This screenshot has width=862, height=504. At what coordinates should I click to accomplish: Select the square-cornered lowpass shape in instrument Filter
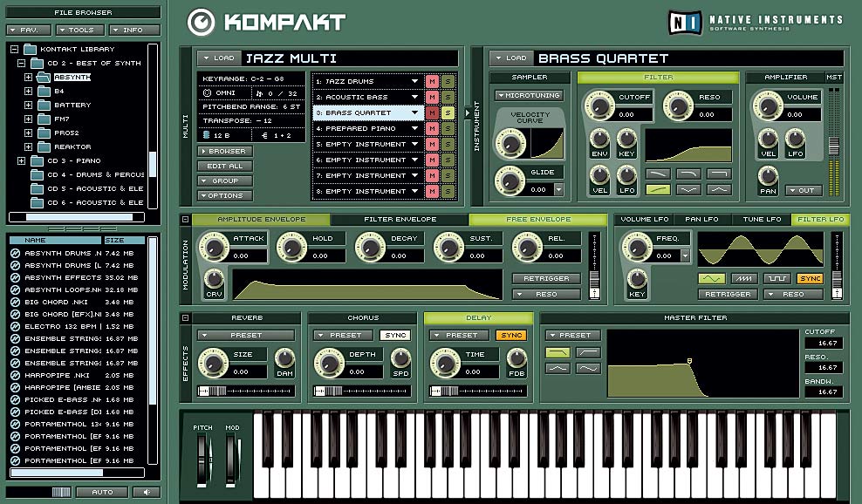719,174
